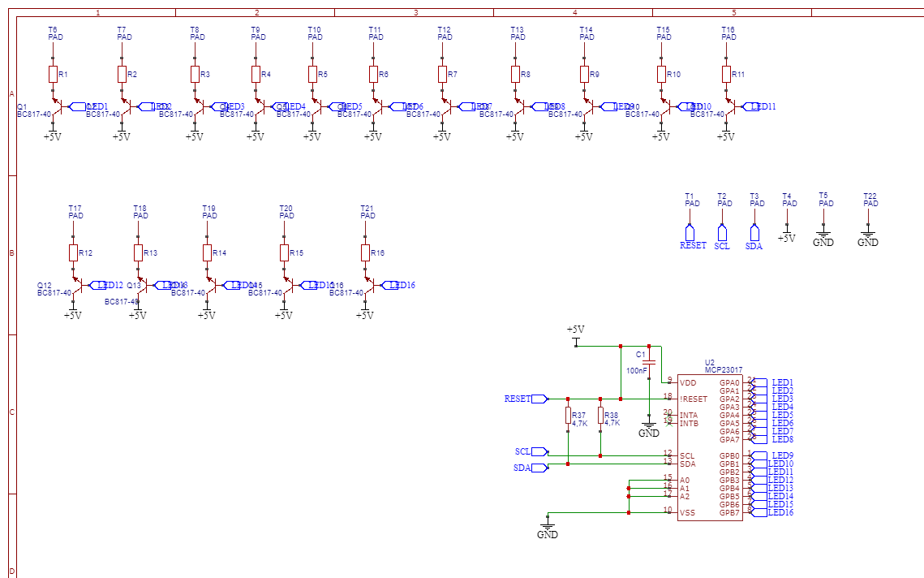The image size is (924, 578).
Task: Click column 3 marker in the sheet frame
Action: click(416, 12)
